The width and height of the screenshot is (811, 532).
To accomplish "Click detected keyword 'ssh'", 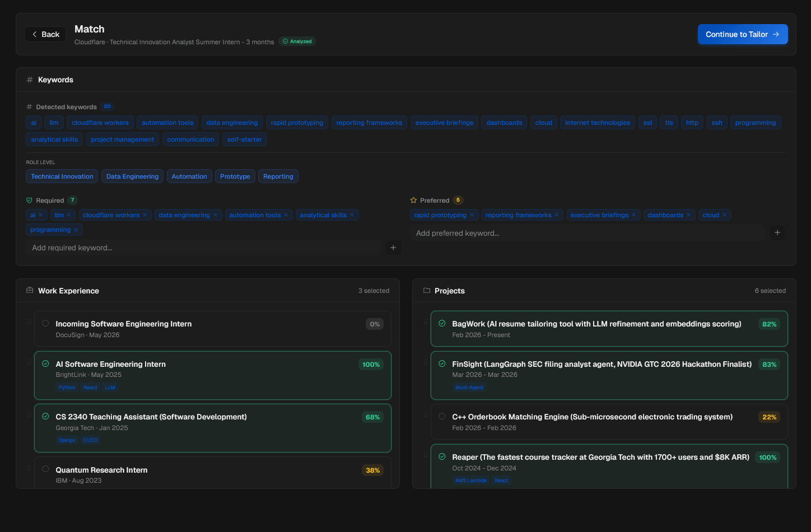I will (717, 123).
